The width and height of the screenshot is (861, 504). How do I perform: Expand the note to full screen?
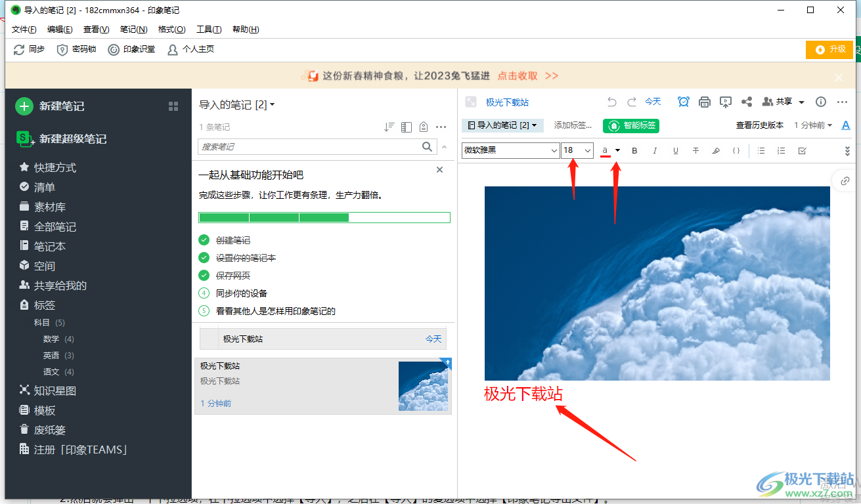click(x=470, y=102)
